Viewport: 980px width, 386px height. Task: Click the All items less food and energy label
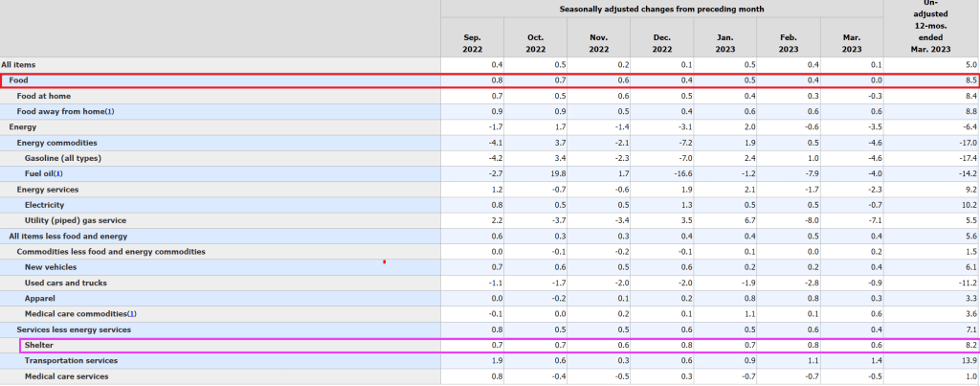(x=68, y=236)
